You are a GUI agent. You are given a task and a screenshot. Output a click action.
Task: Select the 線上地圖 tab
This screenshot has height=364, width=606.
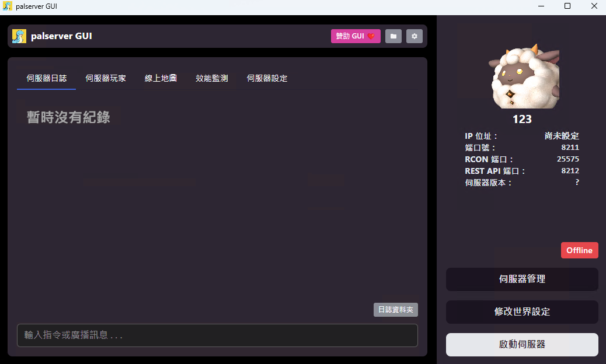[161, 78]
